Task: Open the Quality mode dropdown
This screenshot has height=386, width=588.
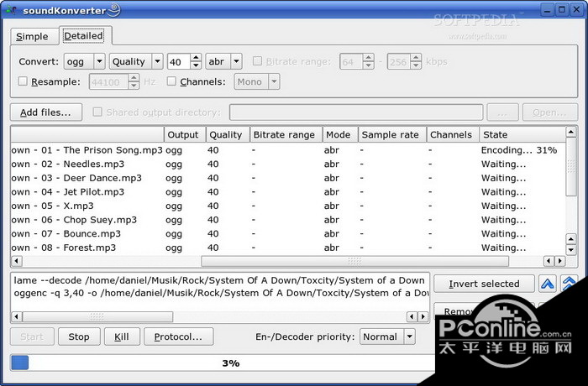Action: (136, 61)
